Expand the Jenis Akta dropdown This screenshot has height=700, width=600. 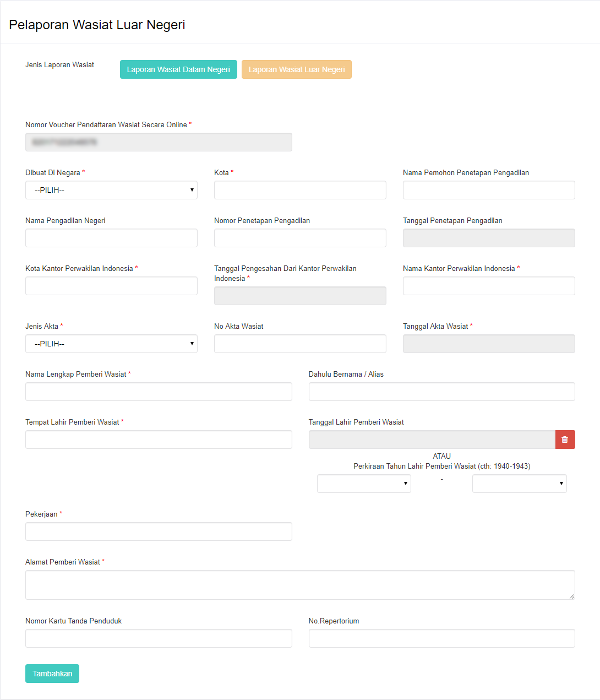(x=111, y=344)
